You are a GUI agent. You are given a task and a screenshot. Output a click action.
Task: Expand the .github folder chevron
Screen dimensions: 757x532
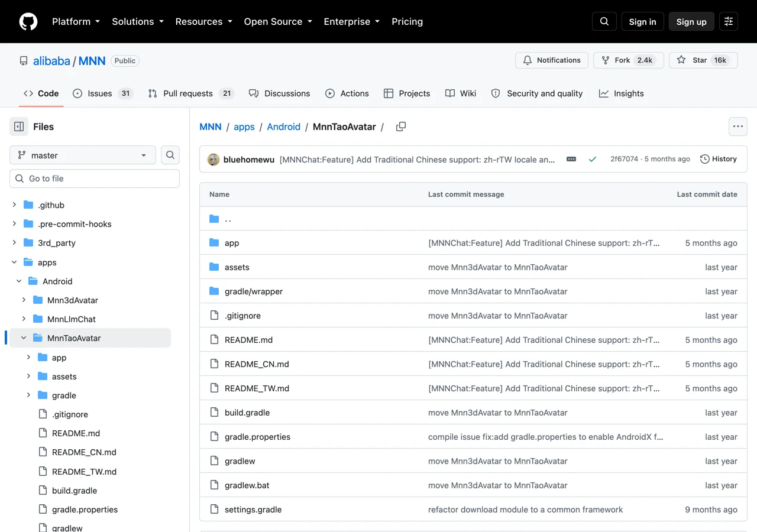(14, 205)
